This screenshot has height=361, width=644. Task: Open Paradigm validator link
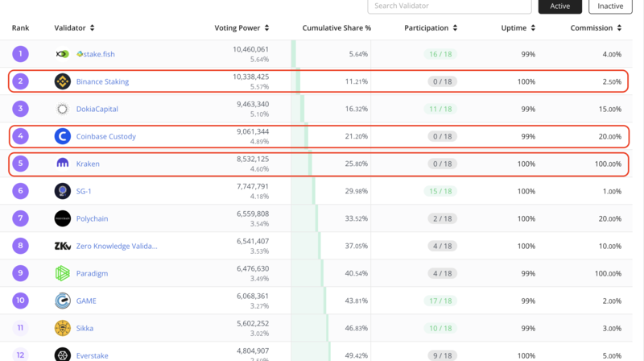point(92,273)
